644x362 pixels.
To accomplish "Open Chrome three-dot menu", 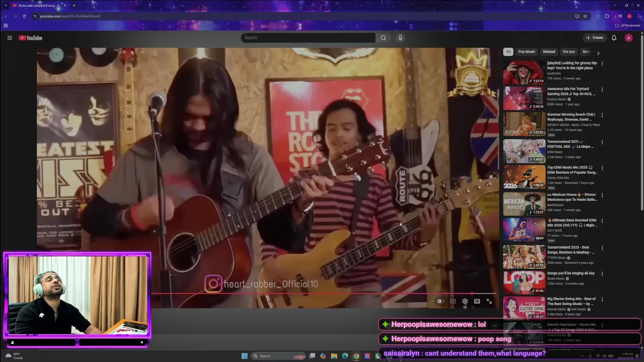I will [x=638, y=16].
